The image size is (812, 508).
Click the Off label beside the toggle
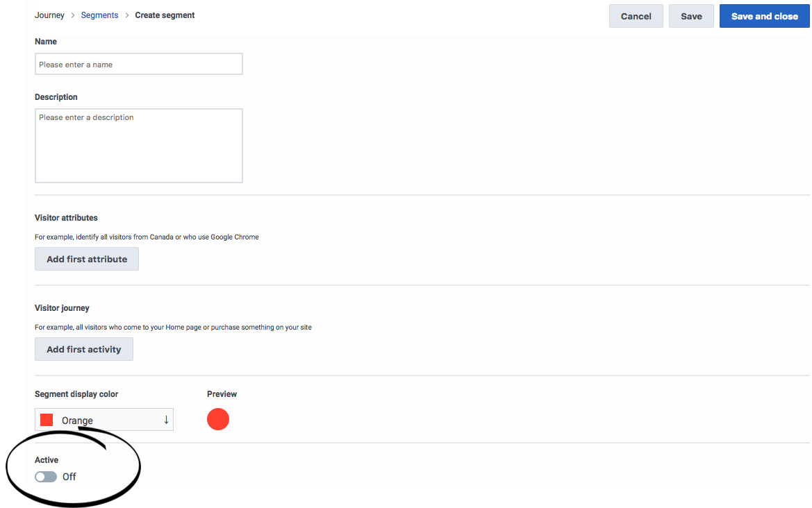coord(69,477)
